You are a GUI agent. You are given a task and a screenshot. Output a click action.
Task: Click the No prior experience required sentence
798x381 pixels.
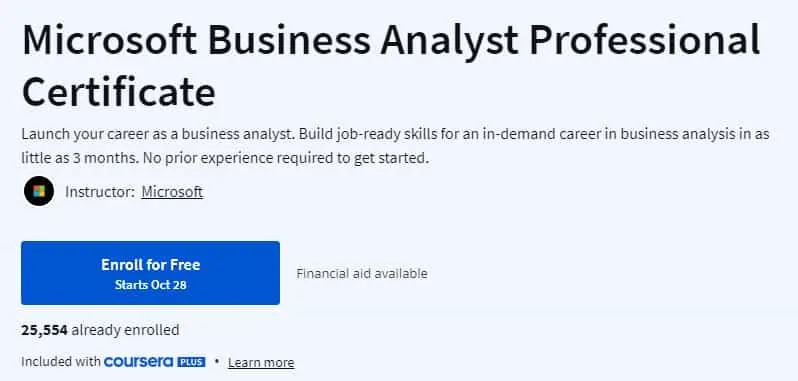286,158
